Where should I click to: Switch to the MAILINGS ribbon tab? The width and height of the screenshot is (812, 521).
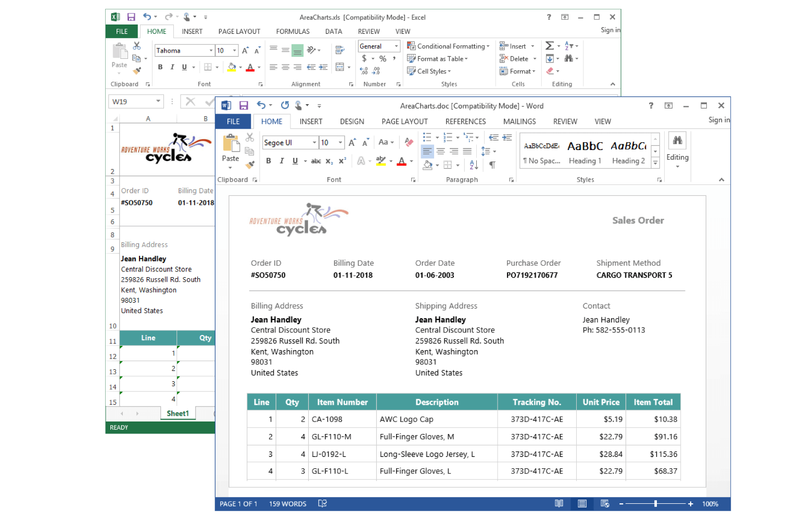click(519, 121)
